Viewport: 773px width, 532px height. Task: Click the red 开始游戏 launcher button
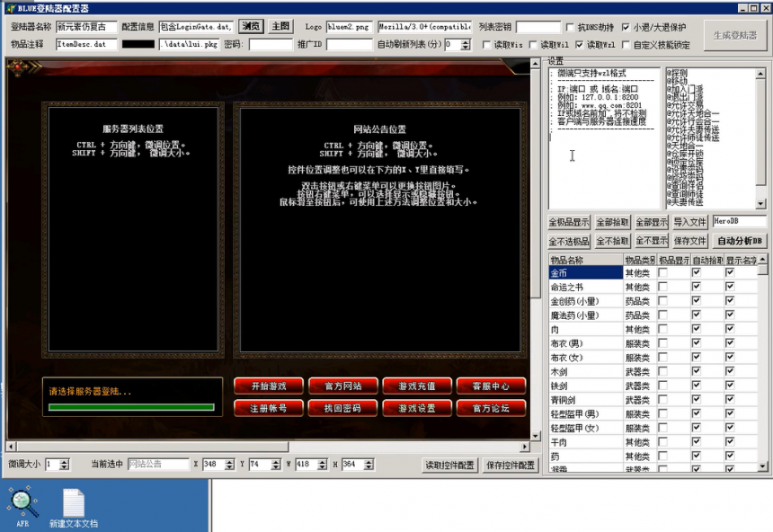pos(268,386)
